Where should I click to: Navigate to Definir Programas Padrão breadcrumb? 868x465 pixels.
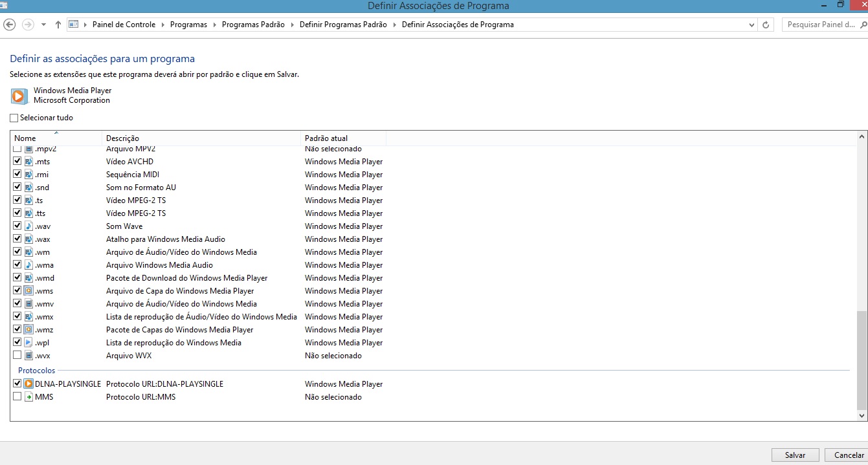tap(343, 25)
